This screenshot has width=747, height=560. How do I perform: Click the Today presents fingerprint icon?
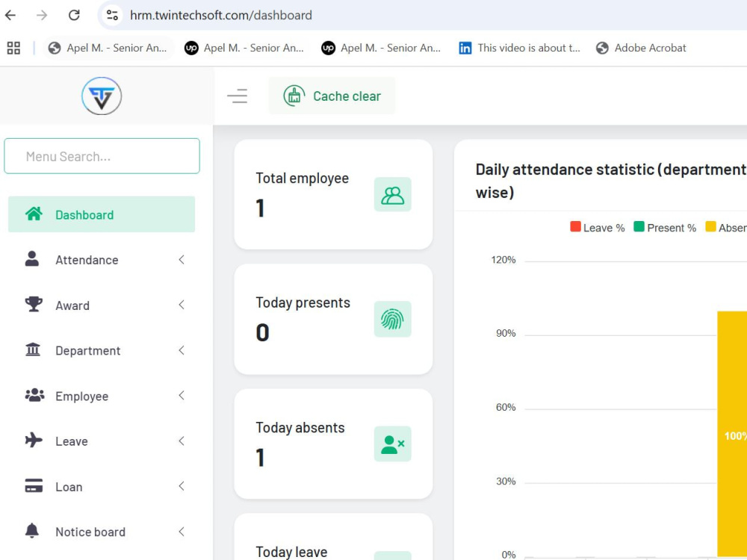(393, 319)
